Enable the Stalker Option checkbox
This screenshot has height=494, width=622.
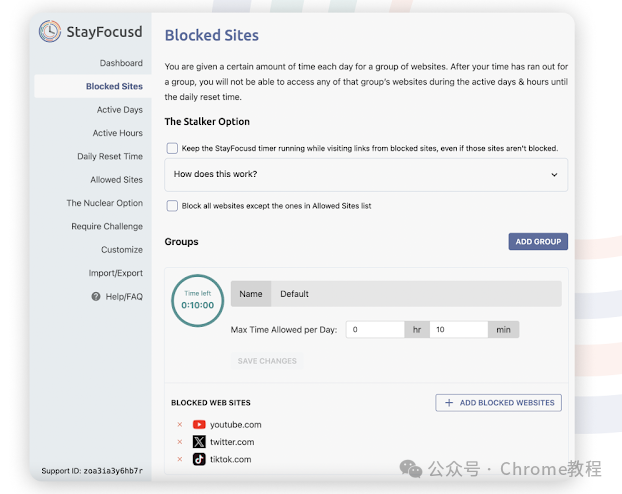(172, 148)
